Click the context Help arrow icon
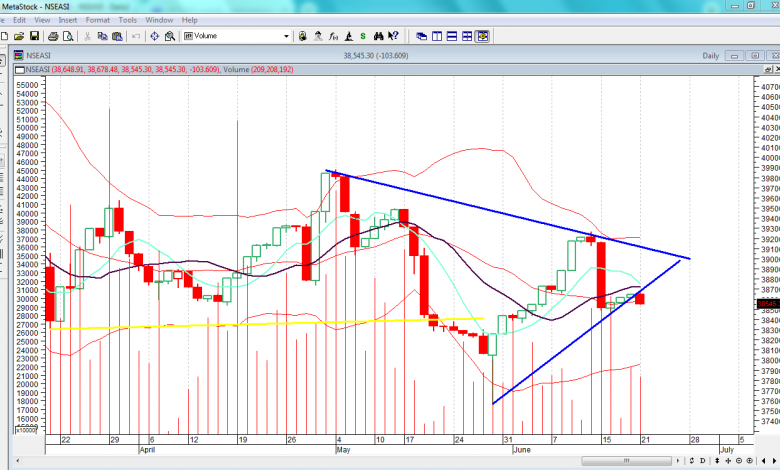The width and height of the screenshot is (780, 470). pos(393,36)
